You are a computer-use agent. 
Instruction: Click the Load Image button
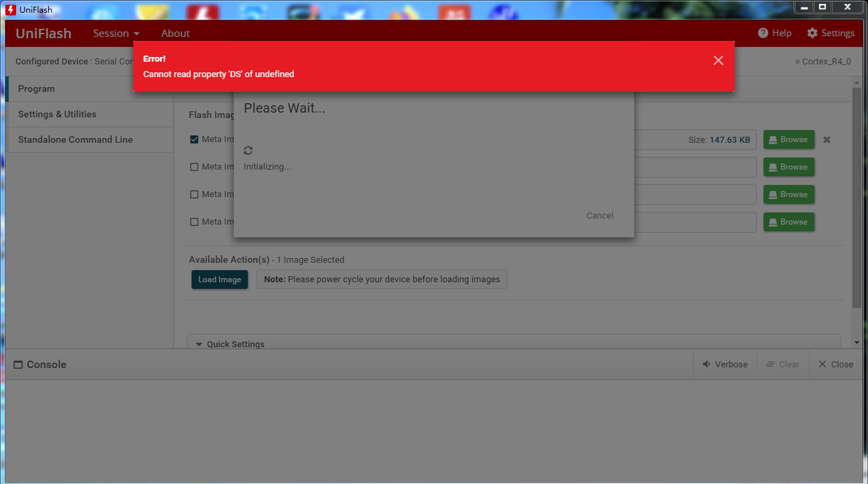click(220, 280)
